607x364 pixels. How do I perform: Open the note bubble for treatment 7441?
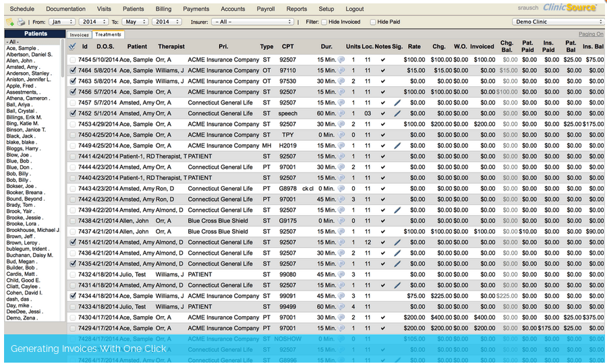(x=341, y=156)
